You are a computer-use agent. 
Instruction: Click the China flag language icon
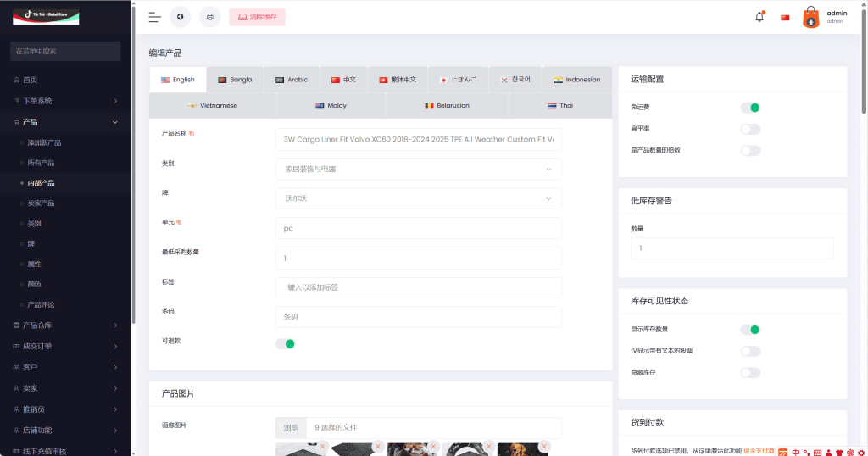(785, 17)
